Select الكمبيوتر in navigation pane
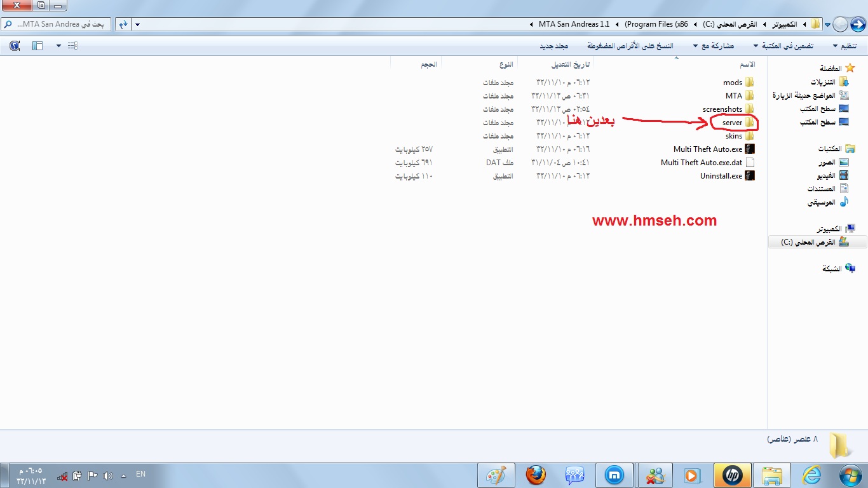Viewport: 868px width, 488px height. (x=829, y=229)
